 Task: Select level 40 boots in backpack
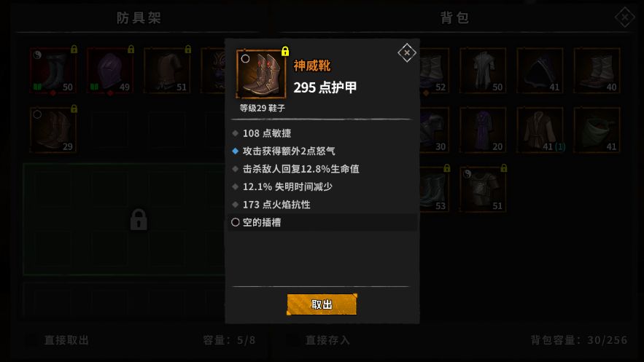pos(597,71)
